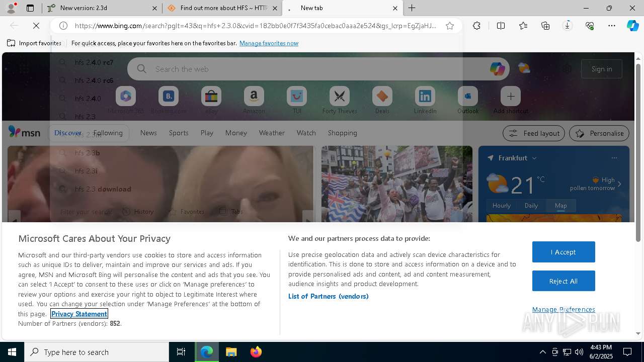Select the Play feed tab

tap(207, 133)
